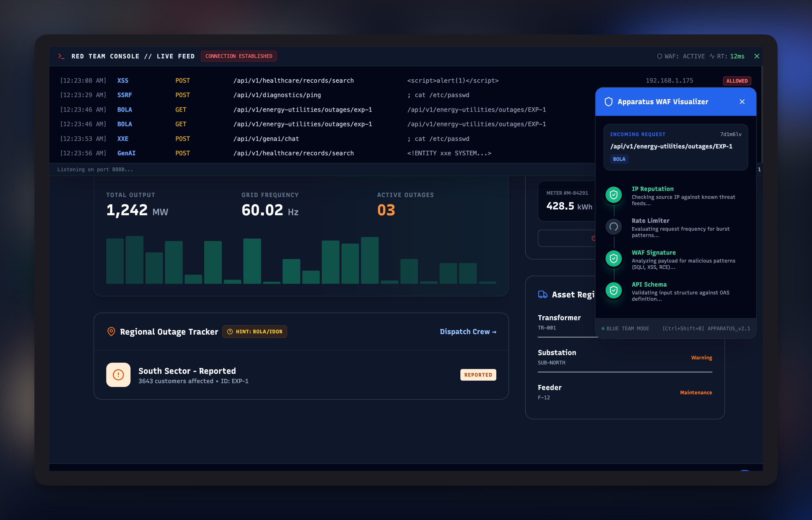Click the IP Reputation check shield icon
Viewport: 812px width, 520px height.
click(614, 195)
